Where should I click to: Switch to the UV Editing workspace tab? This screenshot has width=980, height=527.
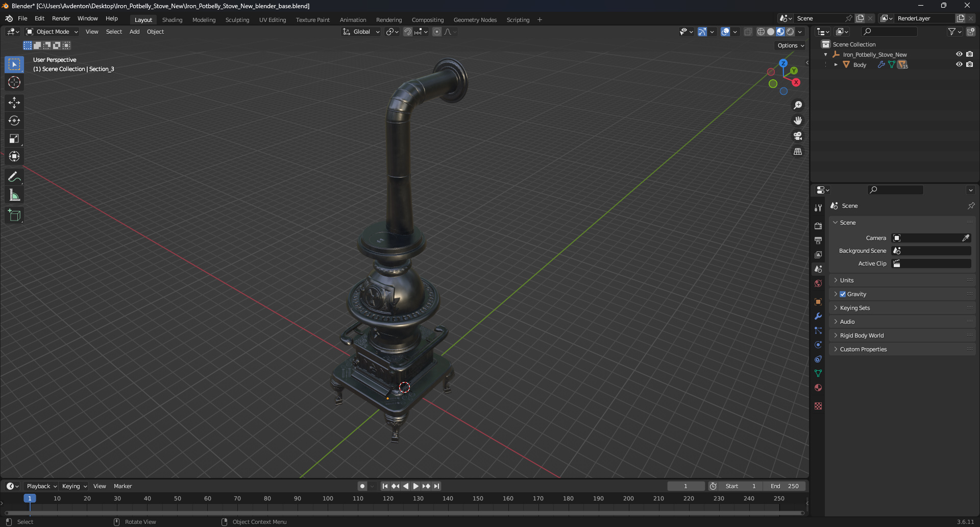[273, 20]
